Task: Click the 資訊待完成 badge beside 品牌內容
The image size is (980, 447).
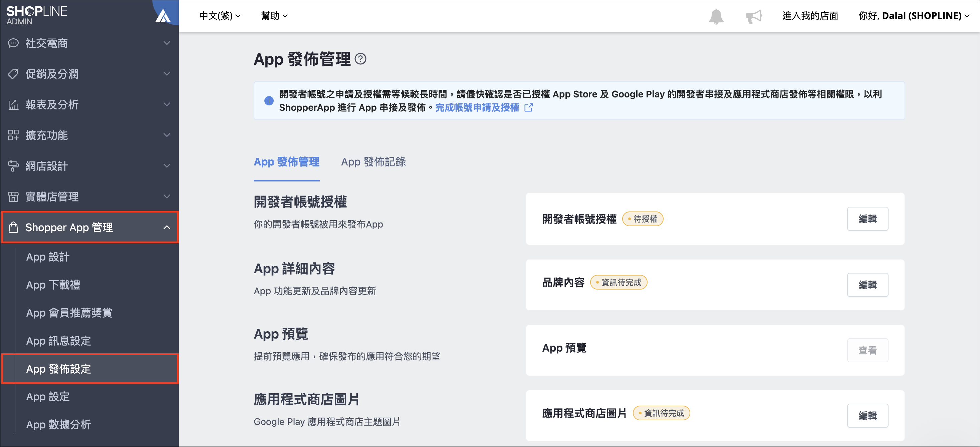Action: [x=619, y=283]
